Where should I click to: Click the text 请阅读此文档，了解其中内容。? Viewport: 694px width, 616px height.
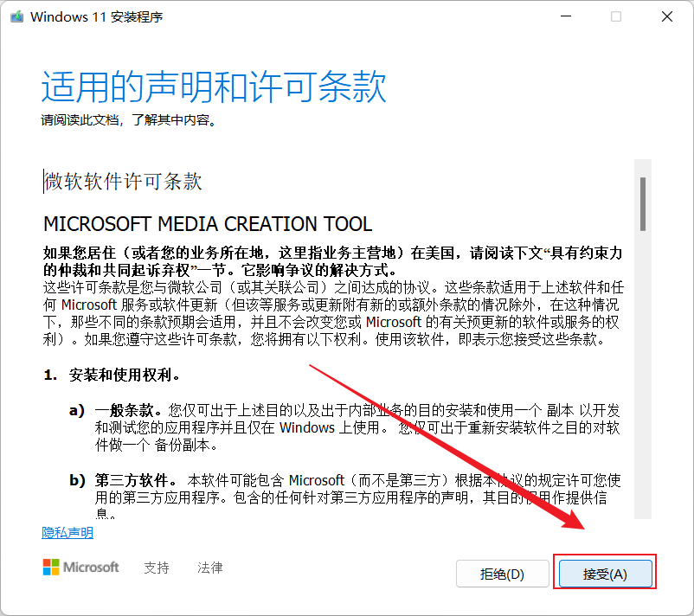coord(129,120)
